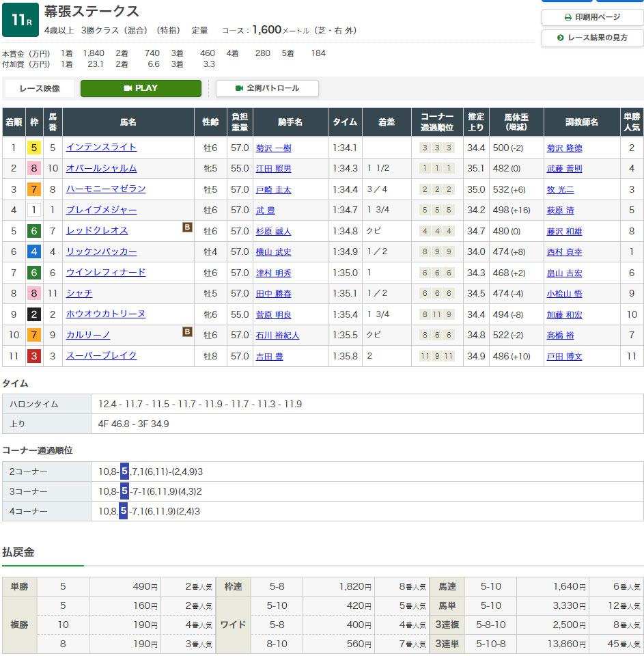The height and width of the screenshot is (656, 644).
Task: Click highlighted 5 in 2コーナー passing order
Action: pos(124,471)
